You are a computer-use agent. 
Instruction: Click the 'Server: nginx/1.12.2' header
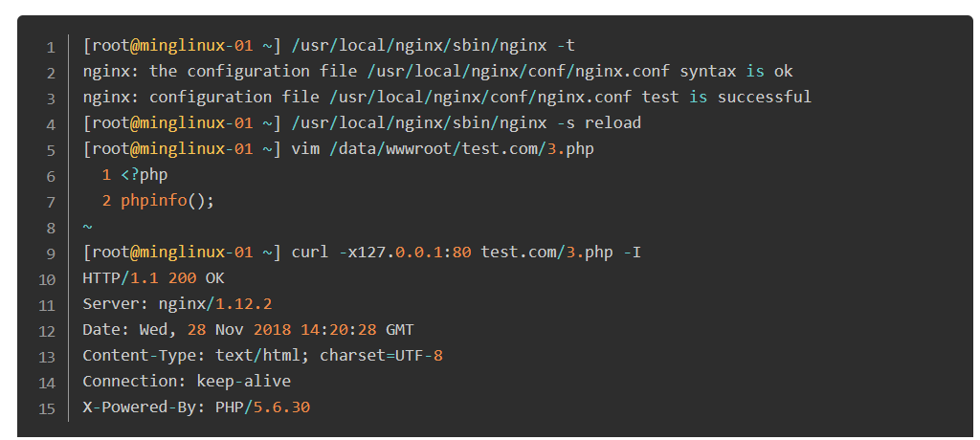(177, 304)
